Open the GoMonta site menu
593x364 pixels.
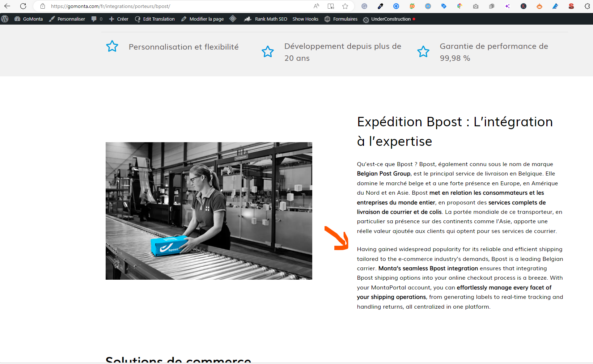point(29,19)
